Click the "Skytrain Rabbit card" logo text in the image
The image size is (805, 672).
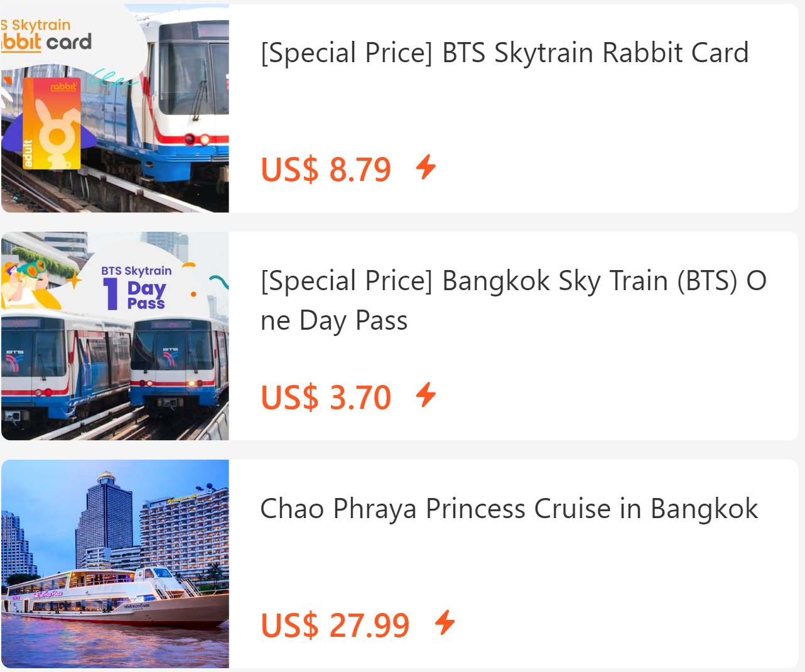point(47,35)
